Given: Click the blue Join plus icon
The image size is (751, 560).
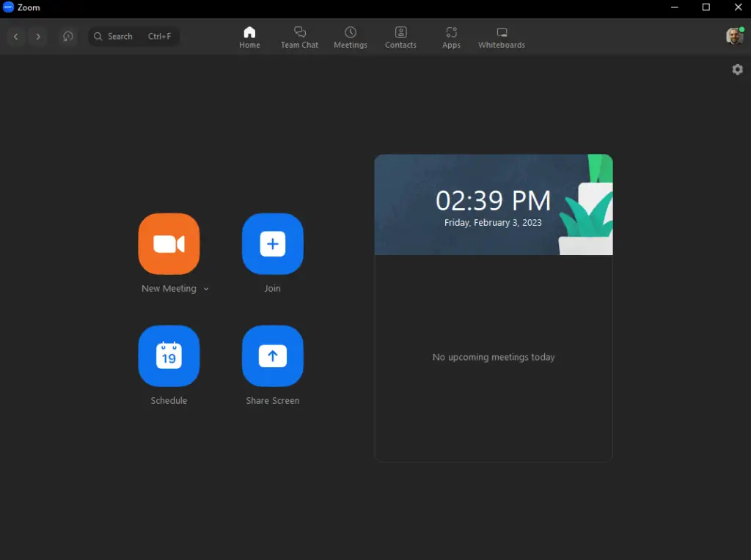Looking at the screenshot, I should pos(272,244).
